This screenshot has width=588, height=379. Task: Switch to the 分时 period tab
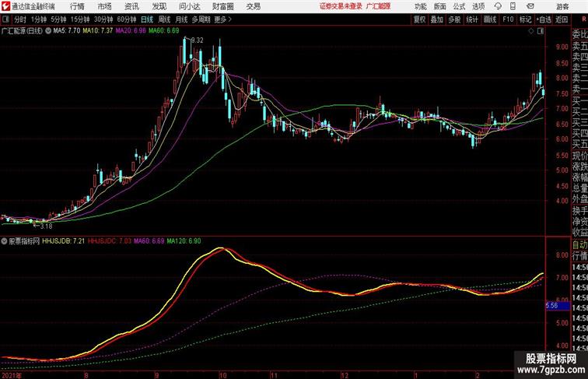coord(20,19)
